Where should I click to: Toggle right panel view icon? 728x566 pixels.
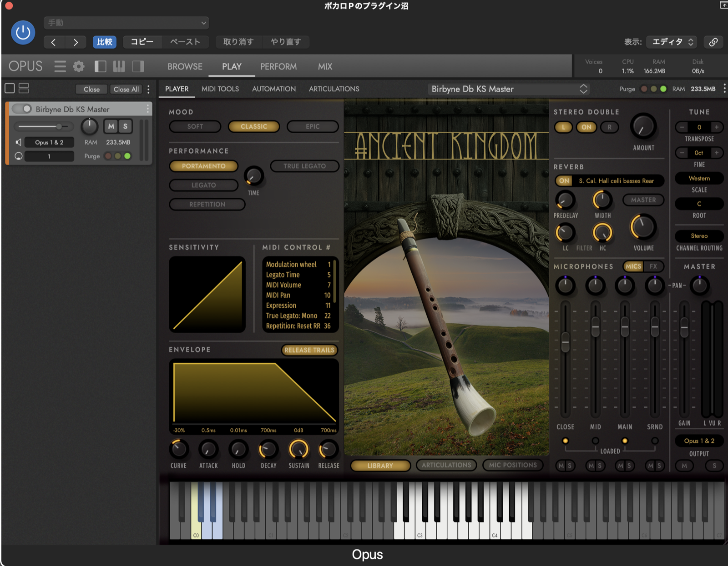coord(138,66)
